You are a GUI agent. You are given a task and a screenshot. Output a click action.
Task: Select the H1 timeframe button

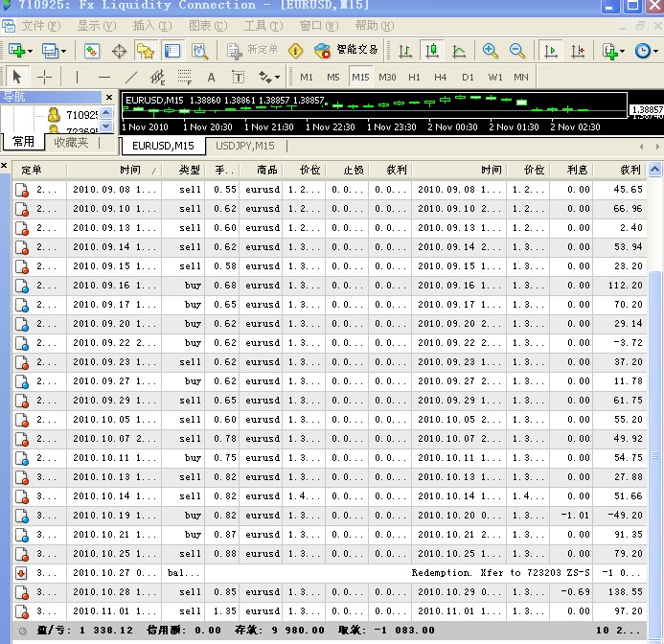414,77
